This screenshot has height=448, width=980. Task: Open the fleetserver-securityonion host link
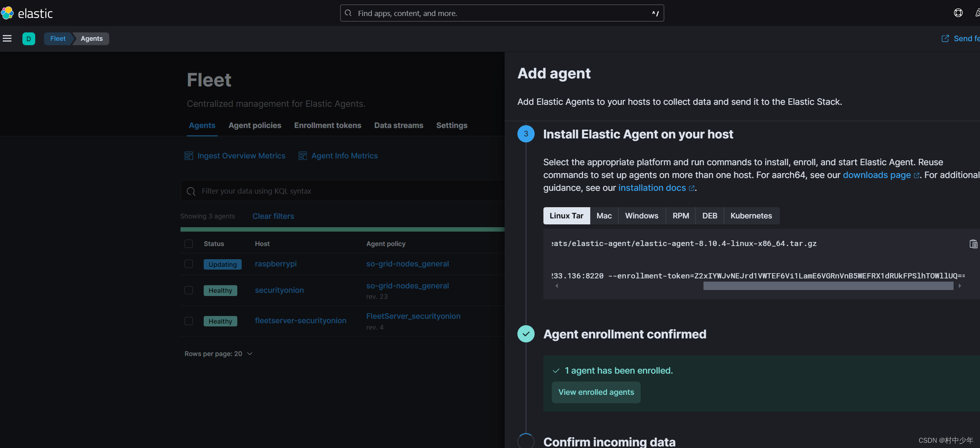click(301, 320)
